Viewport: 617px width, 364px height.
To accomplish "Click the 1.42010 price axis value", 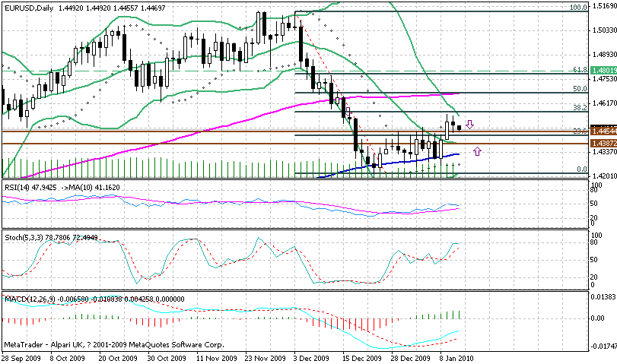I will pos(604,176).
